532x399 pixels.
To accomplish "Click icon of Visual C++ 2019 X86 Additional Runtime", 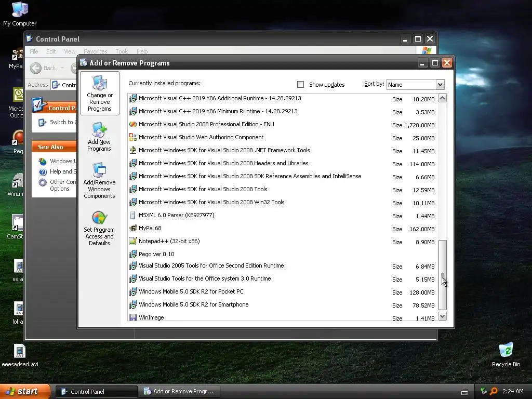I will pos(132,98).
